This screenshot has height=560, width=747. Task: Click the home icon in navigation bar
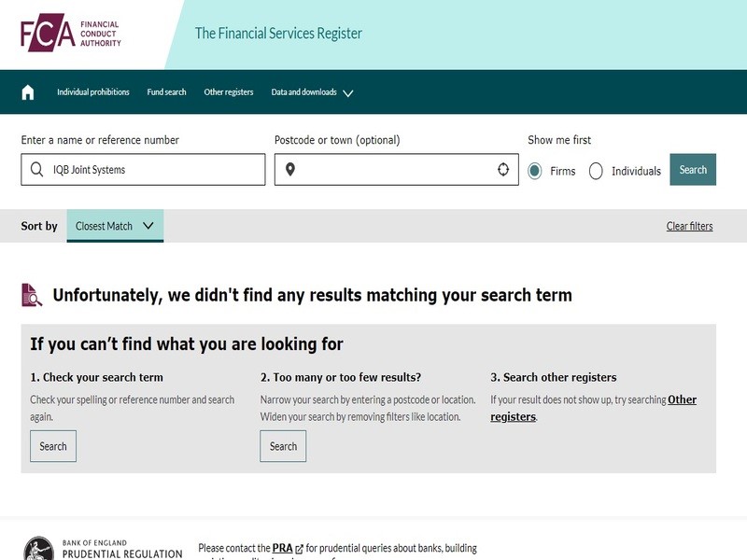[28, 92]
